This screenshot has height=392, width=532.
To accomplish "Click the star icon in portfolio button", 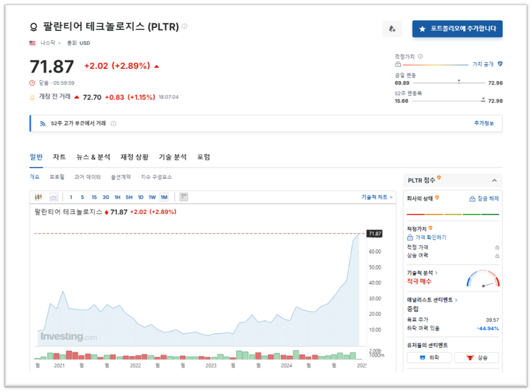I will (422, 29).
